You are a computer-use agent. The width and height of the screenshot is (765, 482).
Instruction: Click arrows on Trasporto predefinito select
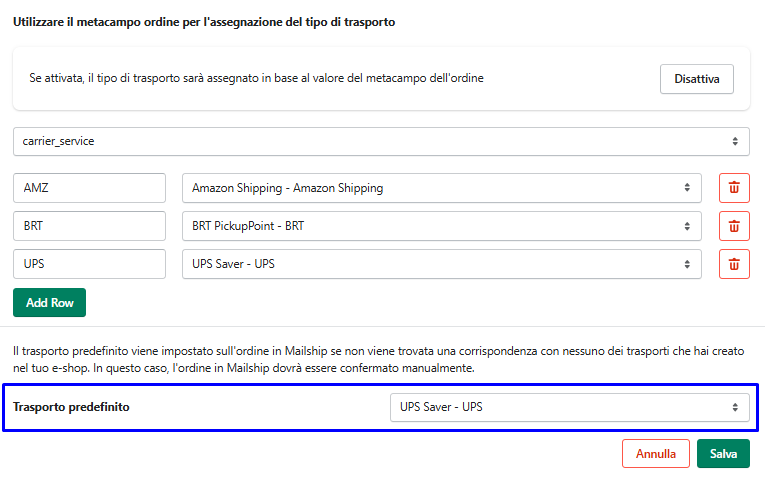[x=735, y=407]
